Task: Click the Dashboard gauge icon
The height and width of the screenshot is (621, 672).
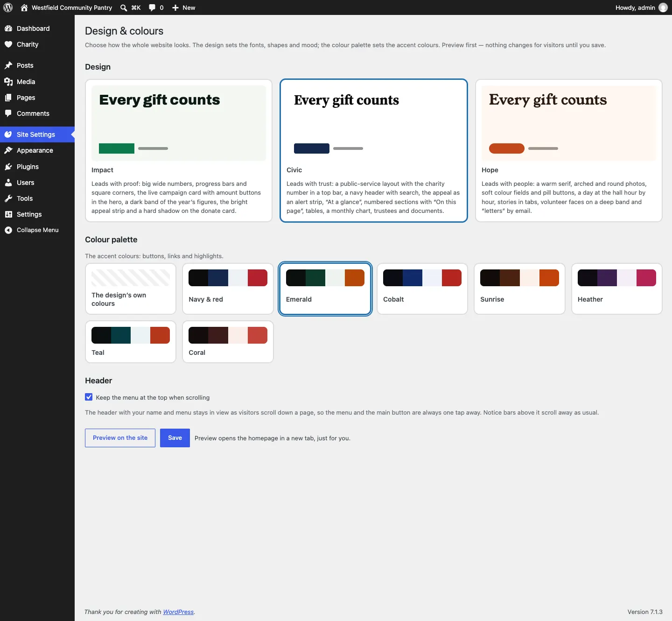Action: coord(8,28)
